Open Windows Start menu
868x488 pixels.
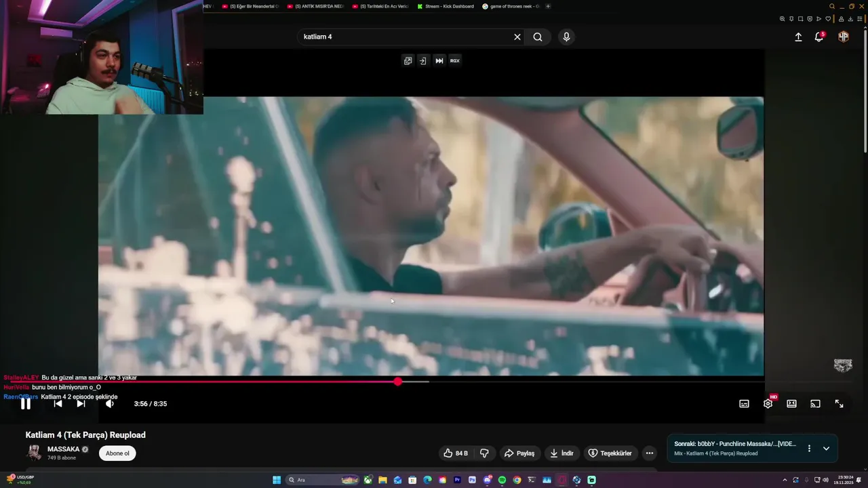277,480
